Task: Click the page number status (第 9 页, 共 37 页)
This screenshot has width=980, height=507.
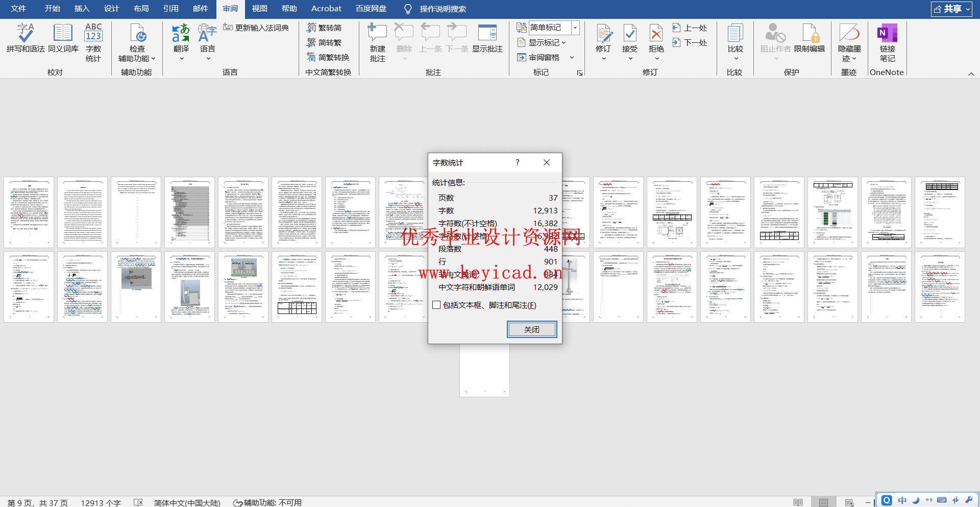Action: [38, 503]
